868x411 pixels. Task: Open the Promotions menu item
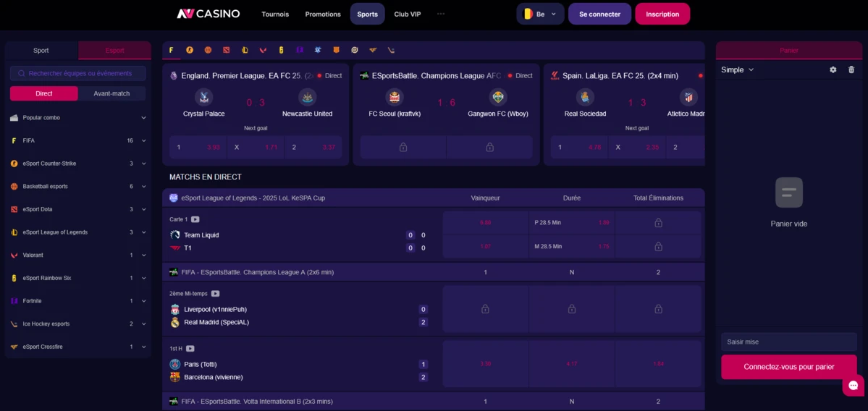pos(323,14)
